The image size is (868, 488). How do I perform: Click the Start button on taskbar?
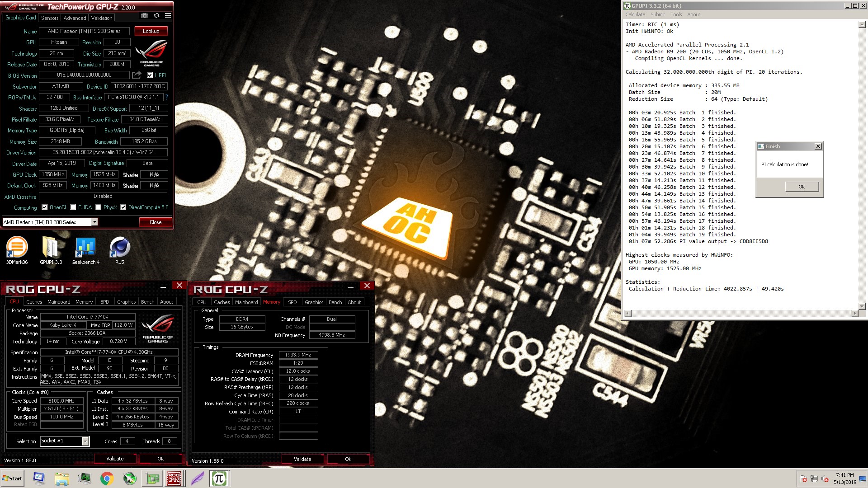(x=12, y=479)
